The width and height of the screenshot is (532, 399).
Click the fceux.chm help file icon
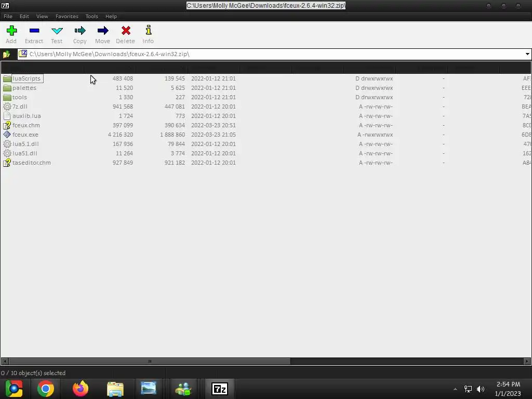(x=7, y=125)
